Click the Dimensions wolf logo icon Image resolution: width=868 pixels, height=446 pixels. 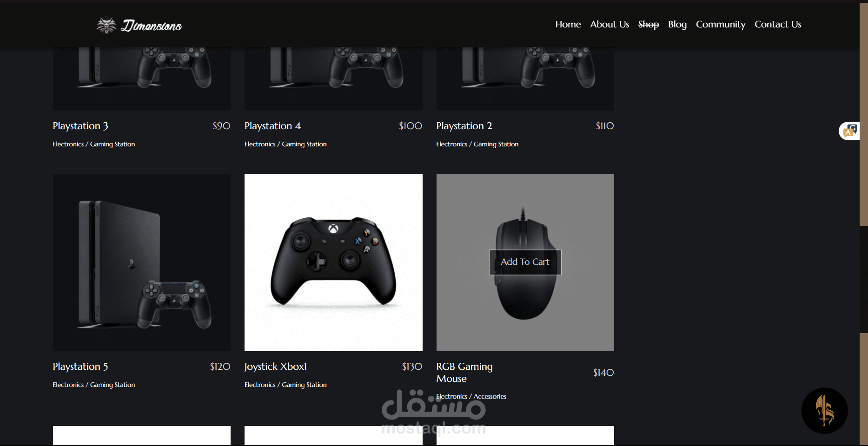(x=106, y=25)
